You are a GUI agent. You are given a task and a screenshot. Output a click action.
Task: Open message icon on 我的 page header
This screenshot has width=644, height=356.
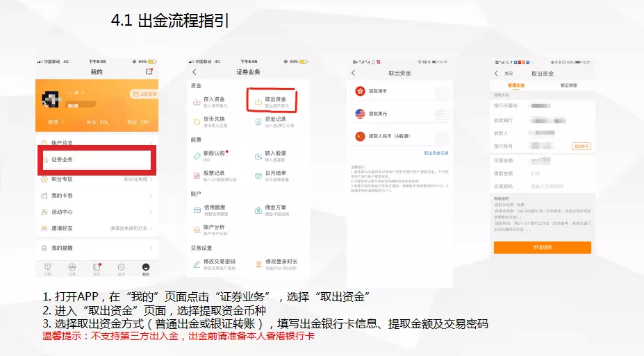[149, 71]
